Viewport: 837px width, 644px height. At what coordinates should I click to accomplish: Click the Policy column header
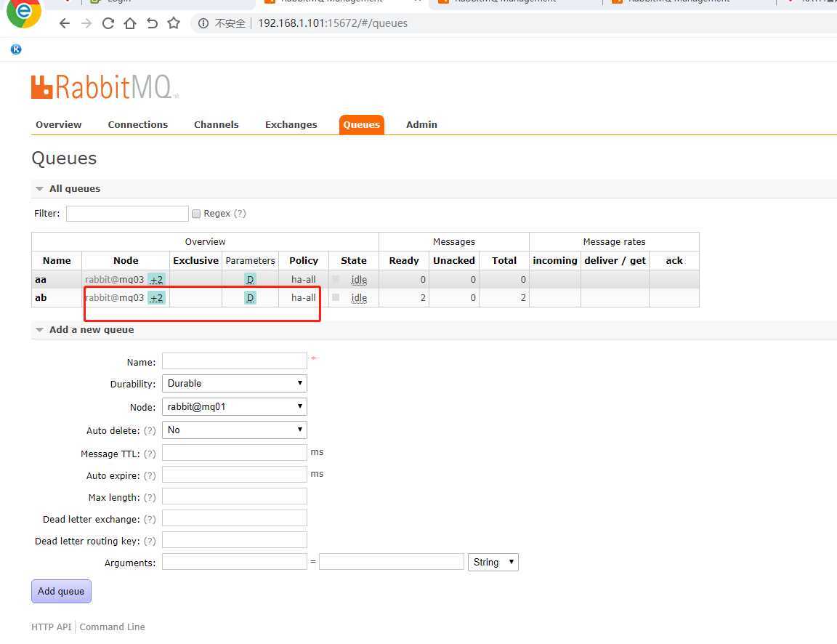[x=303, y=261]
